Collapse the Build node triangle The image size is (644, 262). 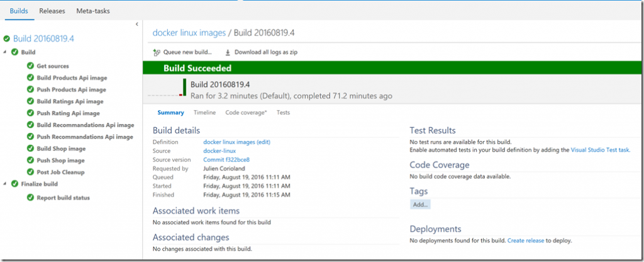[x=5, y=52]
